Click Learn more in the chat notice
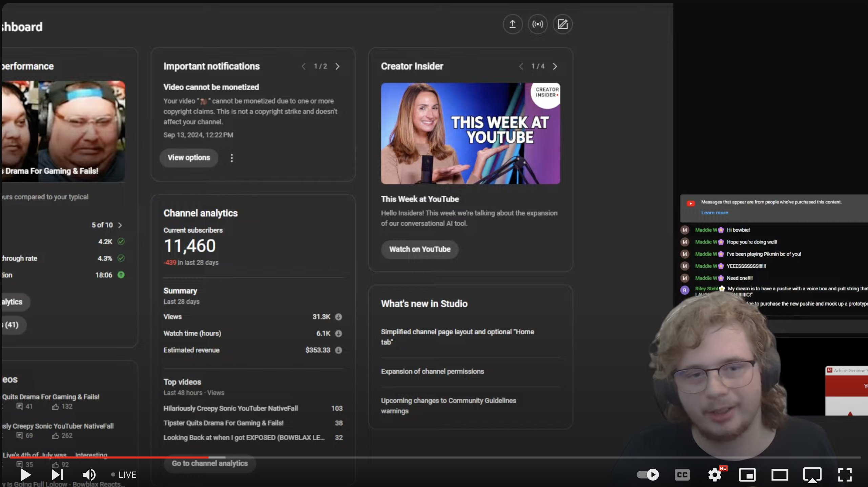 [714, 213]
